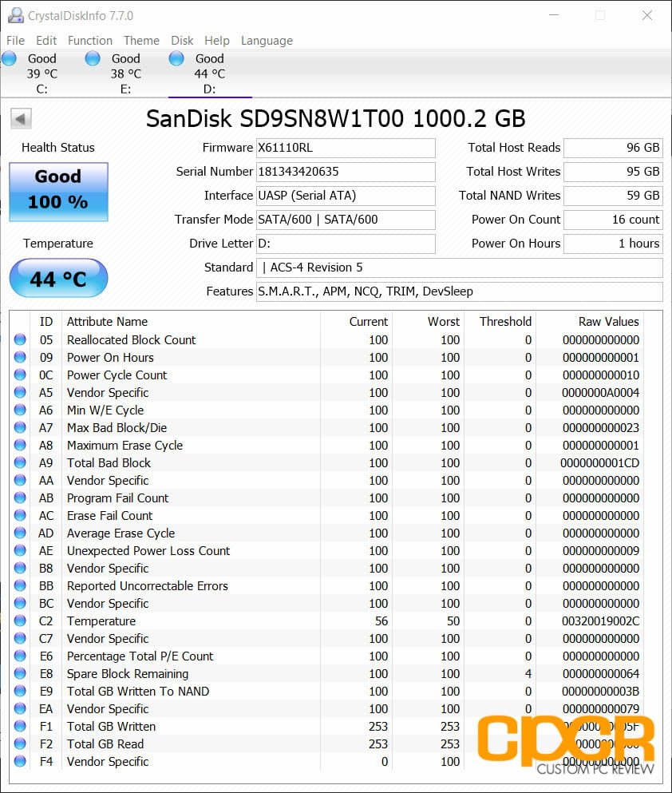This screenshot has height=793, width=672.
Task: Click the status icon for Max Bad Block/Die
Action: point(20,427)
